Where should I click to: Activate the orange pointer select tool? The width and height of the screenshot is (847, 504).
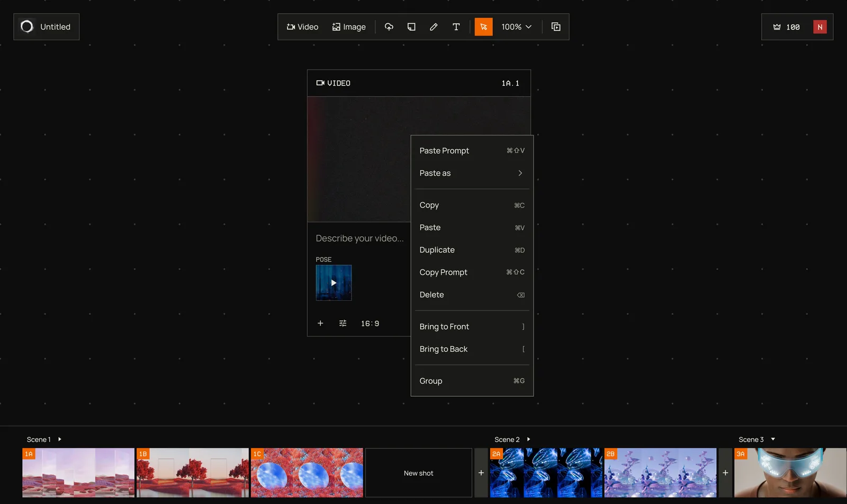coord(483,27)
